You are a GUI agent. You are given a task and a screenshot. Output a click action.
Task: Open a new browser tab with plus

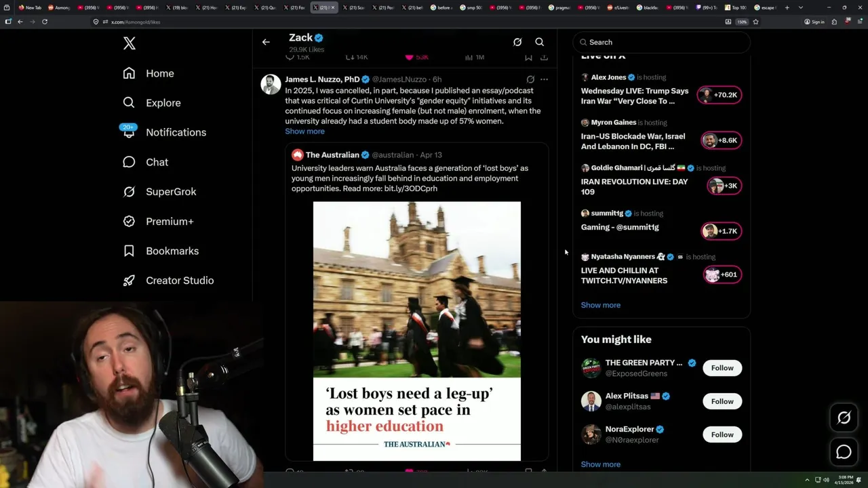tap(787, 7)
